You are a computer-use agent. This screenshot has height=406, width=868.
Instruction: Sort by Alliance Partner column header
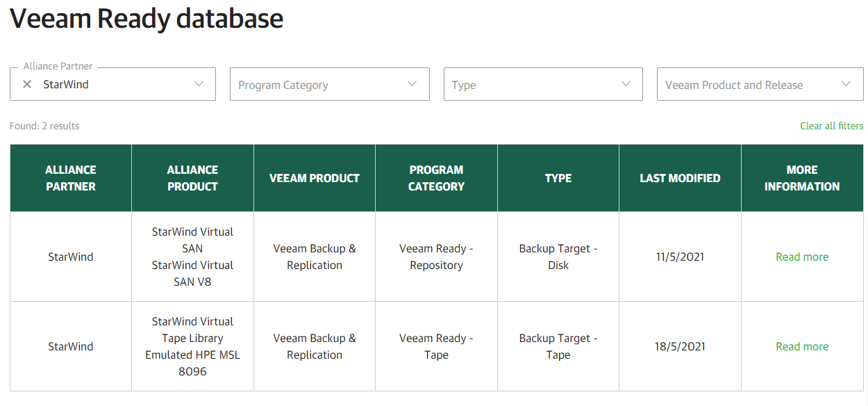pyautogui.click(x=71, y=178)
